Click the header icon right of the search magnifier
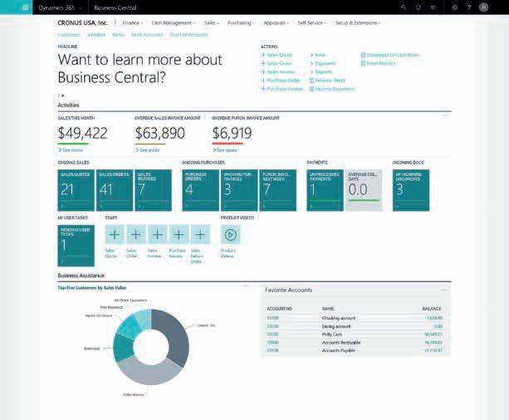 pos(418,7)
